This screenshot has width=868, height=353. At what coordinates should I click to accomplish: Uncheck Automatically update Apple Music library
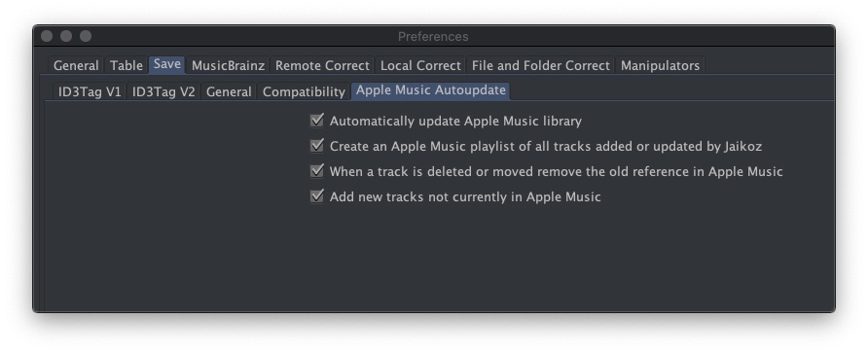(317, 120)
